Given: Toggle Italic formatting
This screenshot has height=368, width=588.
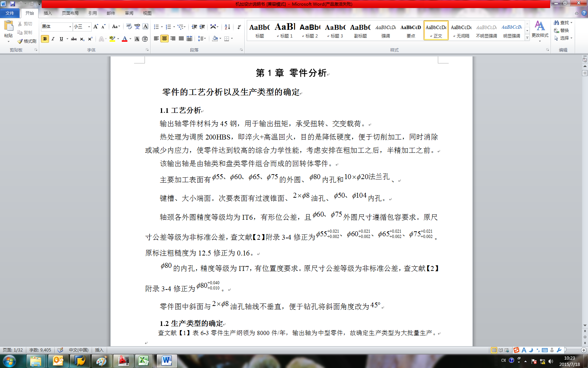Looking at the screenshot, I should (53, 39).
